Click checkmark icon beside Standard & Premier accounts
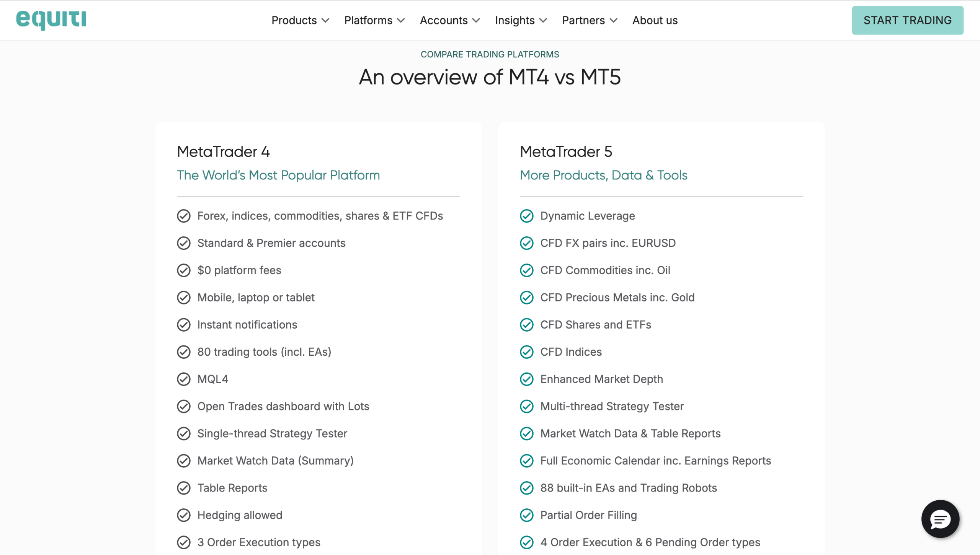Image resolution: width=980 pixels, height=555 pixels. [x=184, y=243]
